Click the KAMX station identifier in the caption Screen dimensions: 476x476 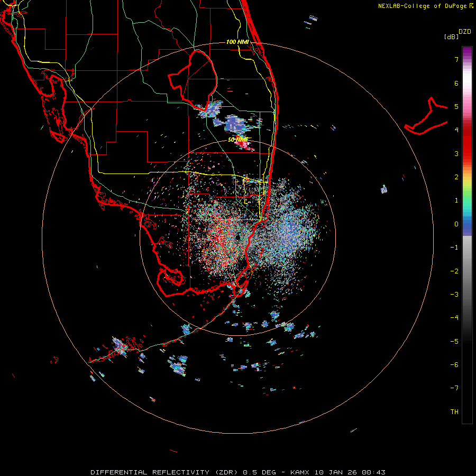point(300,472)
